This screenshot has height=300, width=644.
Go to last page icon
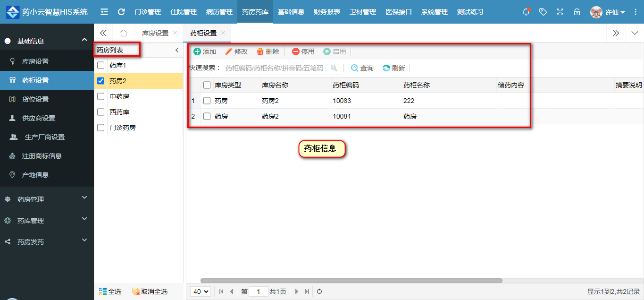pos(307,291)
